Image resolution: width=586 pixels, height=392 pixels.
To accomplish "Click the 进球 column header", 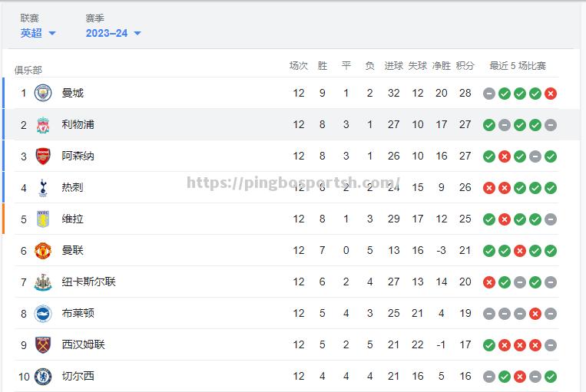I will tap(394, 66).
